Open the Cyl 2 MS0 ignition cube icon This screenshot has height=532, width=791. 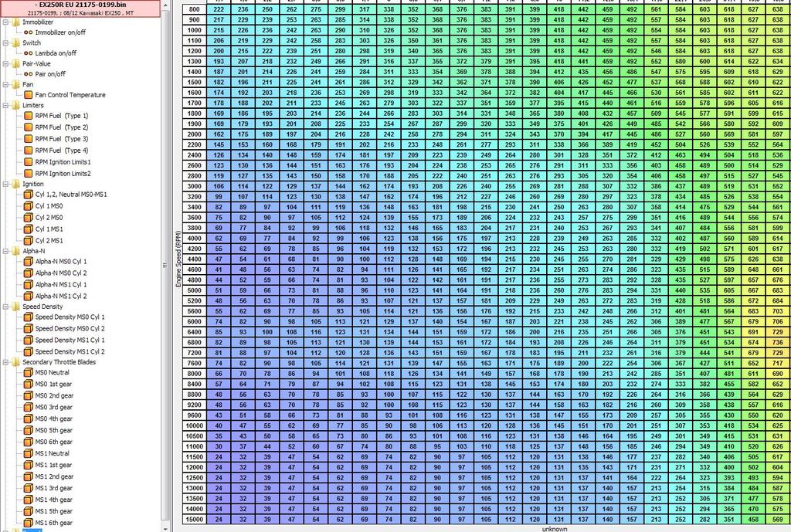coord(29,217)
